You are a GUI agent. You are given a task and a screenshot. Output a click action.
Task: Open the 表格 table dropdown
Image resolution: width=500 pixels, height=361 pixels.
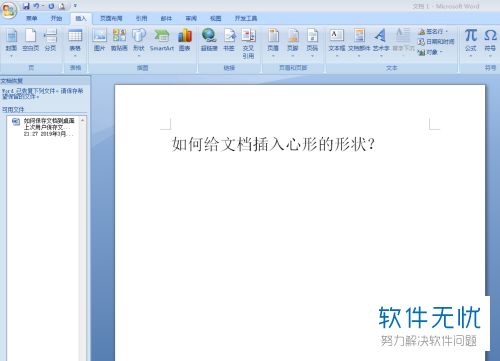pyautogui.click(x=75, y=43)
